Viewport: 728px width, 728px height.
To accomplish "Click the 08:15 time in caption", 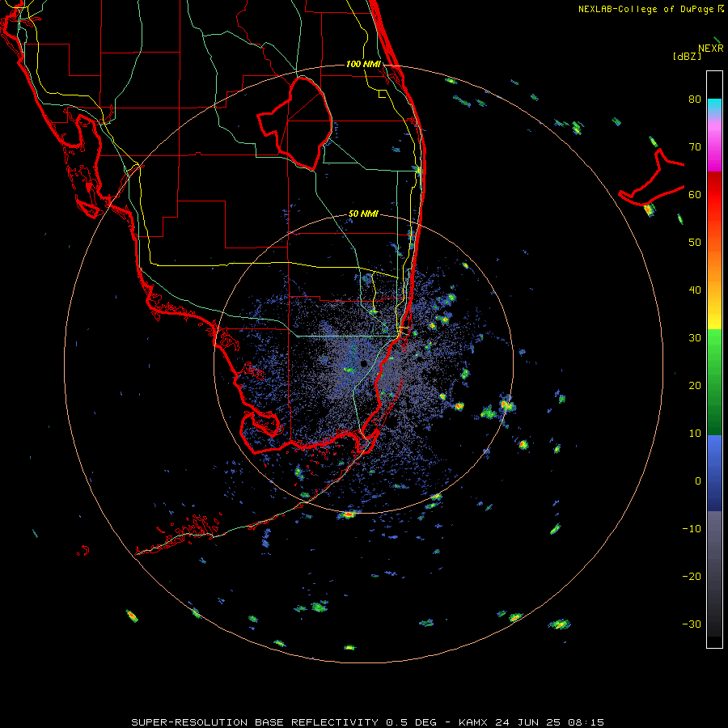I will pos(586,722).
